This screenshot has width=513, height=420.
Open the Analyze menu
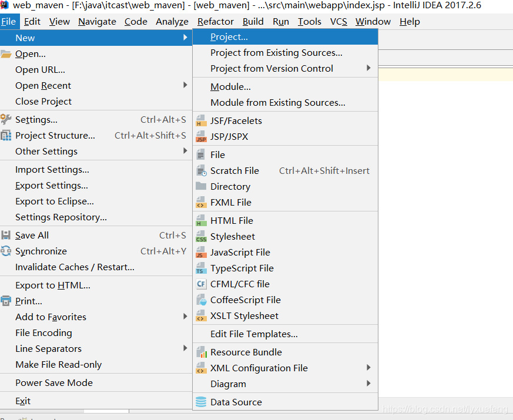click(172, 22)
